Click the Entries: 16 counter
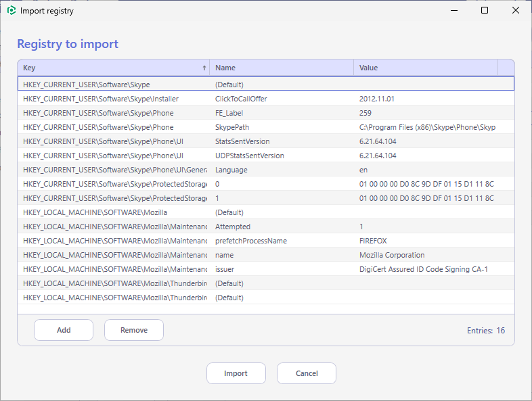 (486, 331)
